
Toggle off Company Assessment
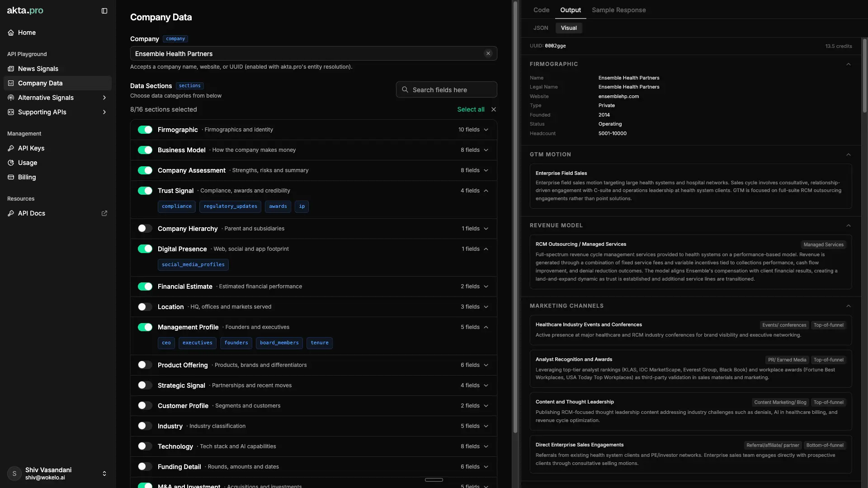pos(145,170)
